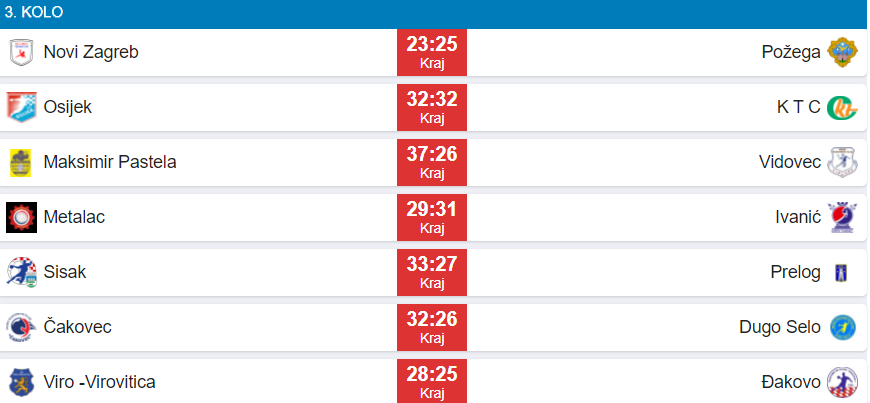Open the Novi Zagreb–Požega 23:25 score
The image size is (870, 403).
[x=432, y=52]
